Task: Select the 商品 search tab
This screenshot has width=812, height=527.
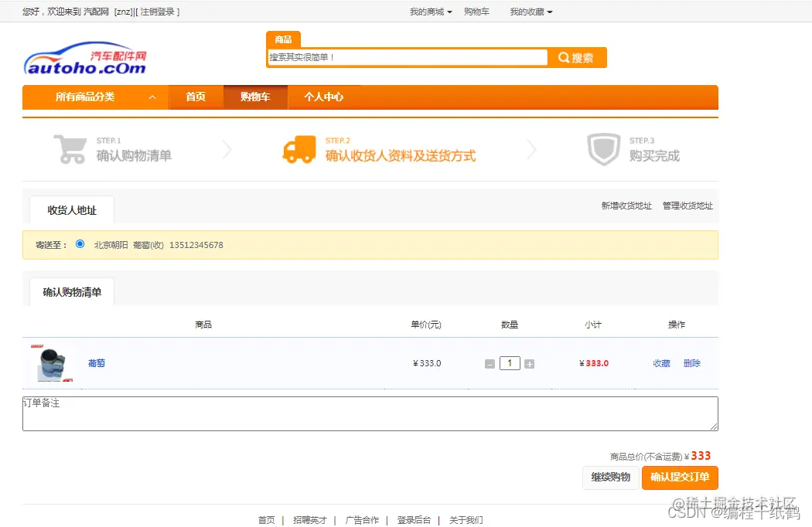Action: point(283,39)
